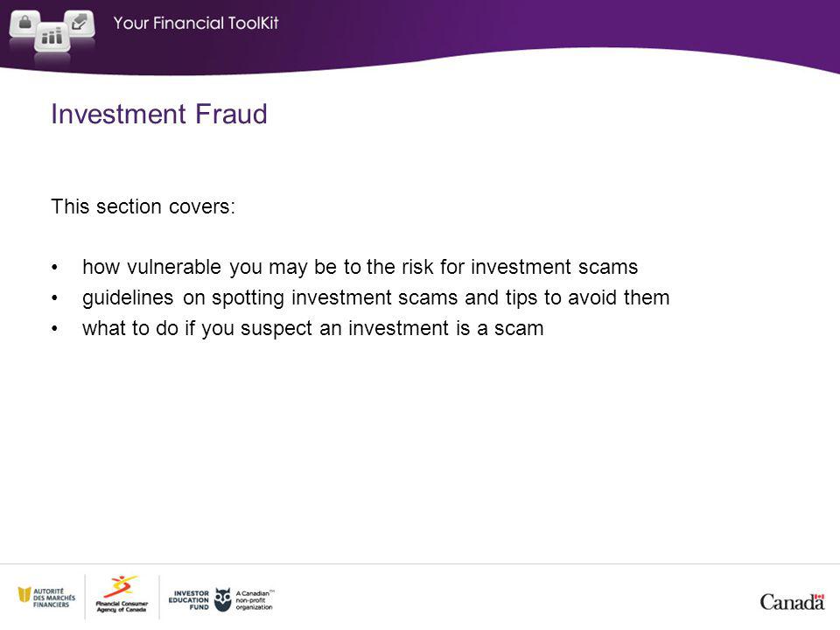Click the pencil edit key icon
840x630 pixels.
[80, 23]
